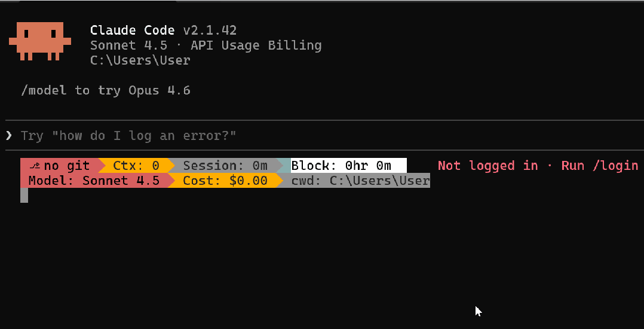Click the "API Usage Billing" label
644x329 pixels.
271,45
